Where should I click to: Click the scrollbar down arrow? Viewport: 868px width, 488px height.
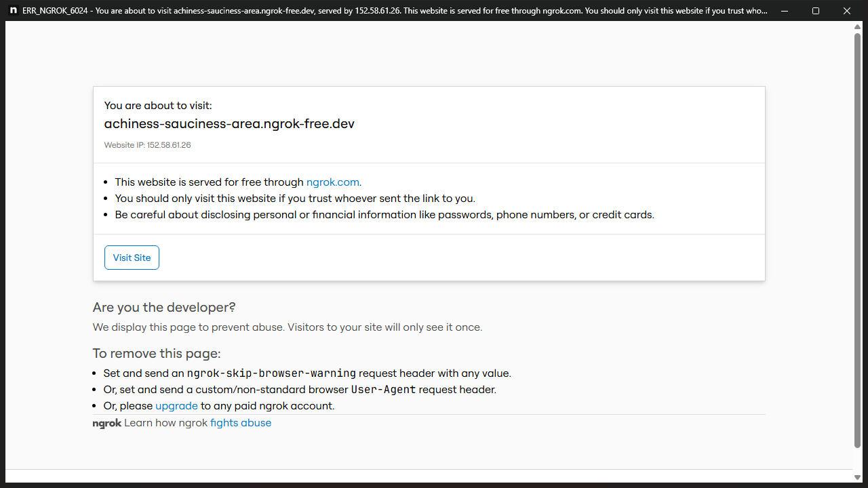coord(857,477)
